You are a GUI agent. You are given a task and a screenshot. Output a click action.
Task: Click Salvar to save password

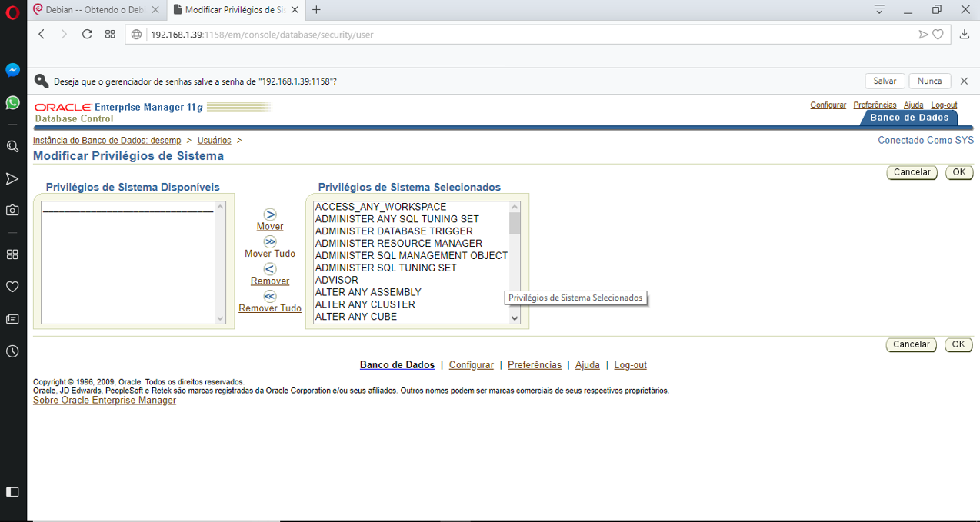click(885, 81)
